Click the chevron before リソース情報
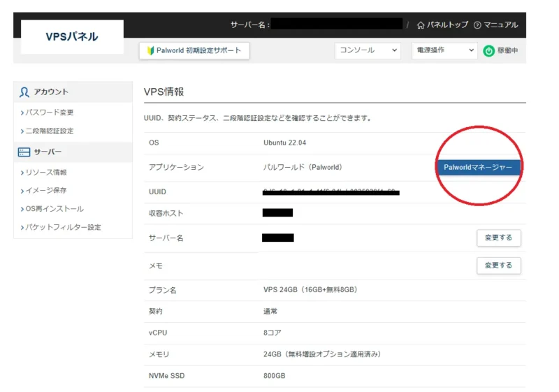559x392 pixels. [x=22, y=173]
